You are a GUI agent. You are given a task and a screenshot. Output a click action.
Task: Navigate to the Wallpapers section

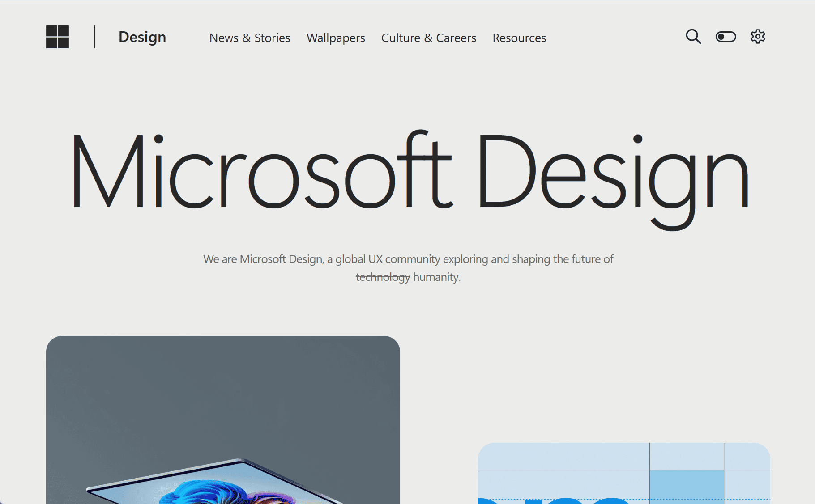[335, 38]
